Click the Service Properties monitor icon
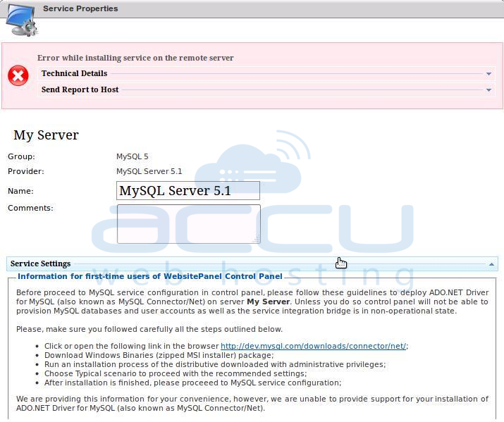The height and width of the screenshot is (422, 504). (22, 20)
